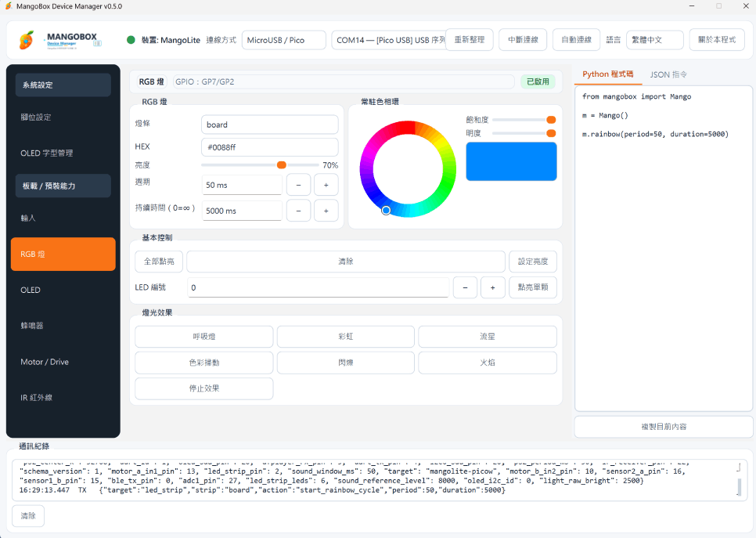Viewport: 756px width, 538px height.
Task: Open 蜂鳴器 buzzer page
Action: click(63, 326)
